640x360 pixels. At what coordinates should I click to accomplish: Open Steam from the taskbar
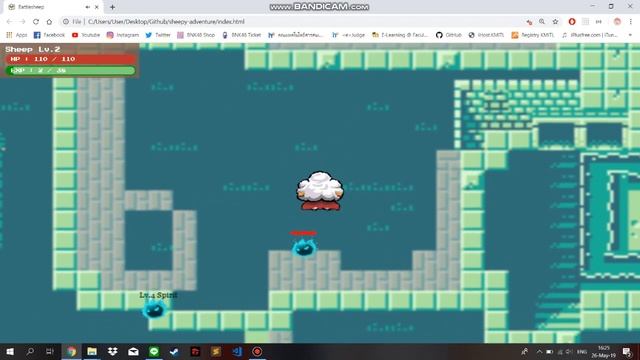click(174, 351)
